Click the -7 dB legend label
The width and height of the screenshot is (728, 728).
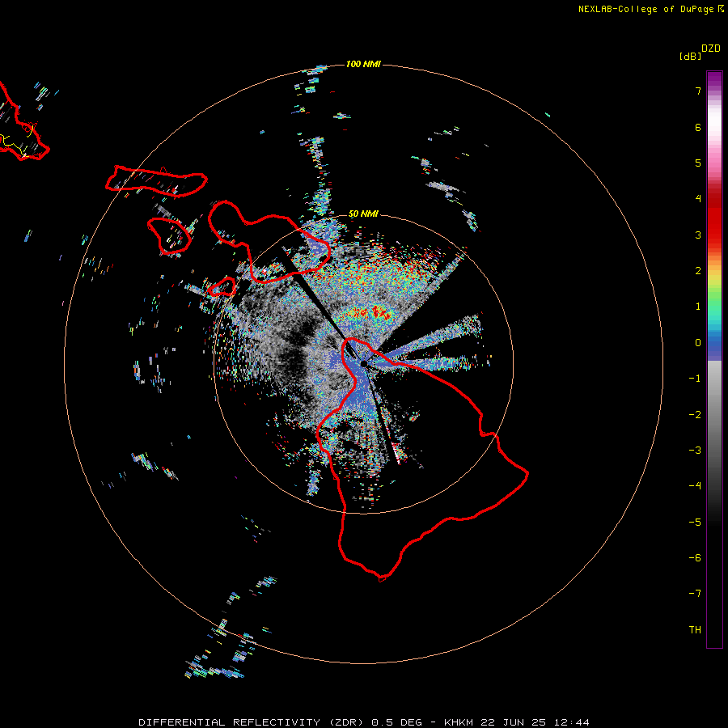coord(695,594)
